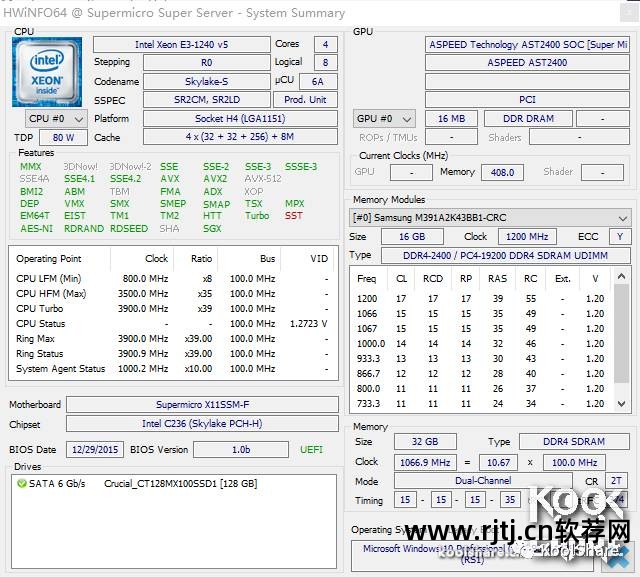Click the GPU PCI bus field
This screenshot has height=577, width=640.
point(527,100)
